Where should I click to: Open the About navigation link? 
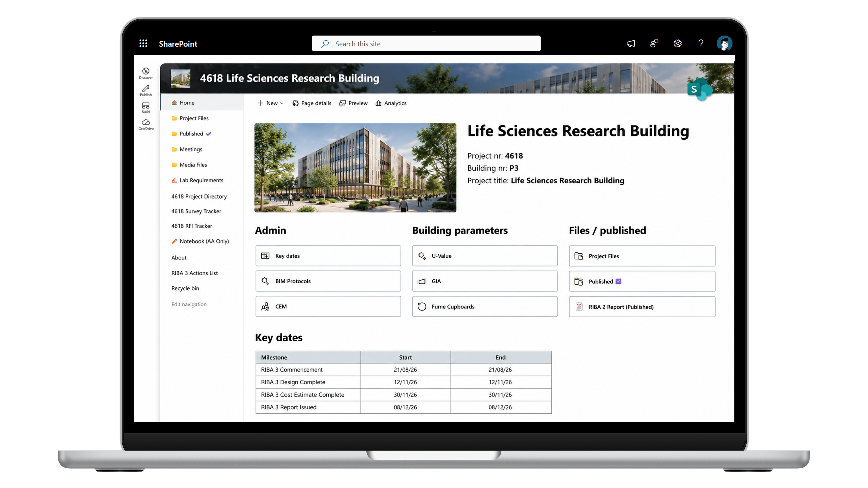pos(179,258)
